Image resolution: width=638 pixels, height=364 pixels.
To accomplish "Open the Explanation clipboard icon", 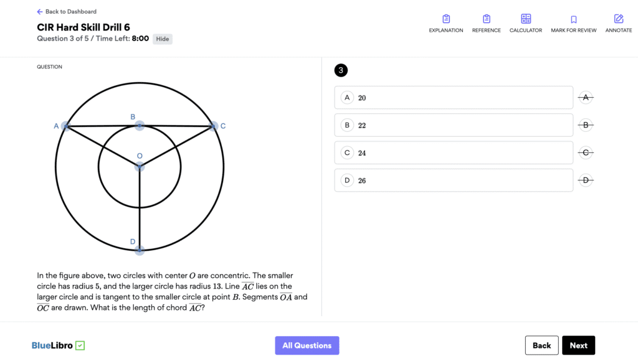I will 445,19.
